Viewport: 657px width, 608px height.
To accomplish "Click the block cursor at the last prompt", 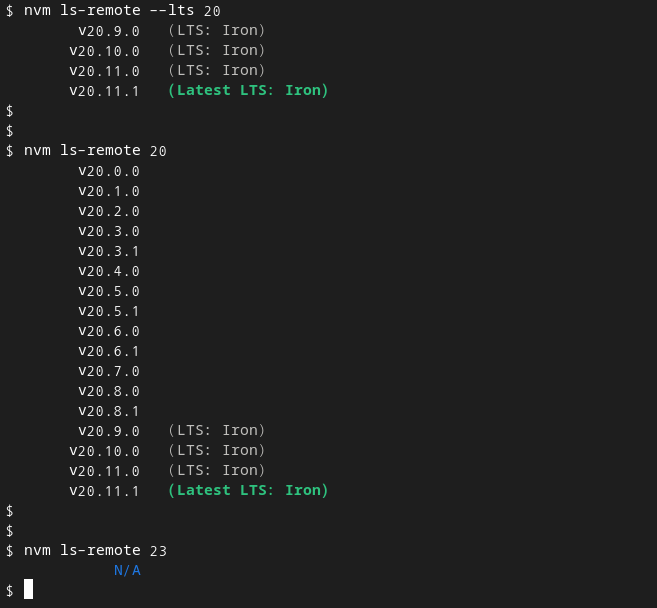I will coord(28,589).
